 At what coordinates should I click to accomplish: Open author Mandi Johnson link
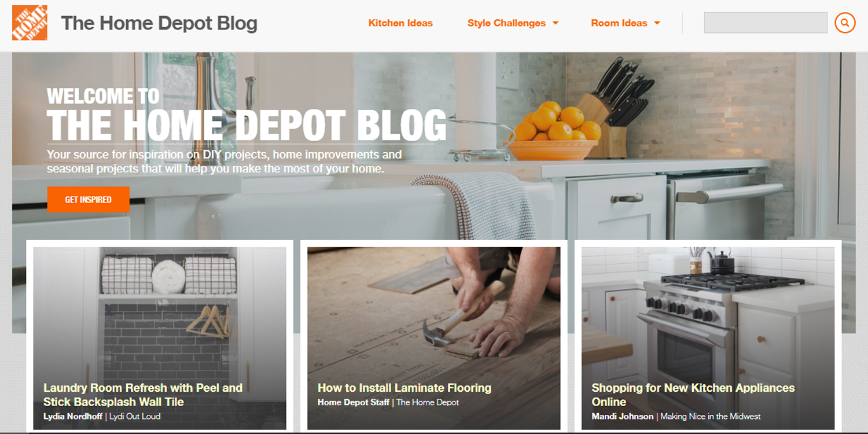pos(623,416)
